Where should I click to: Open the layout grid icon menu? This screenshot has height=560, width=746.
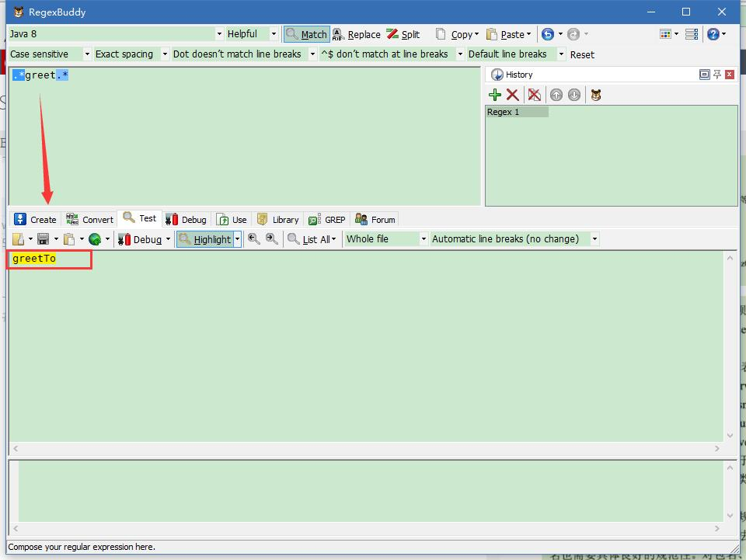[668, 33]
